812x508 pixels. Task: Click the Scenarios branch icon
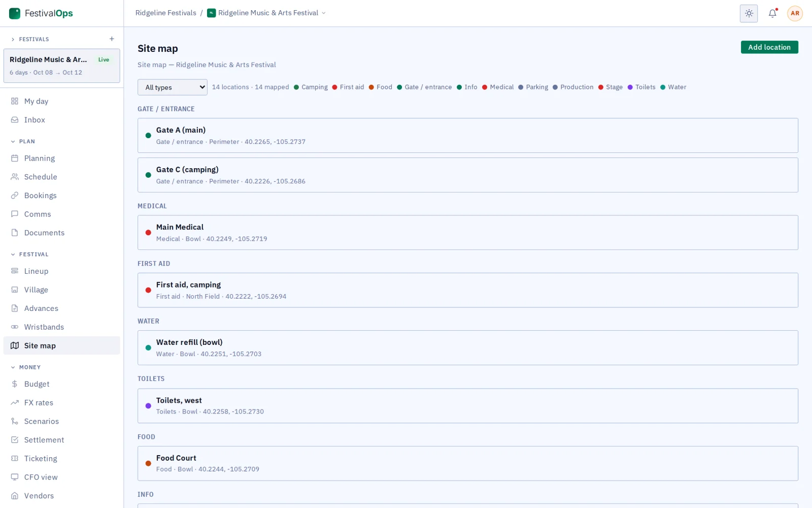pyautogui.click(x=15, y=421)
